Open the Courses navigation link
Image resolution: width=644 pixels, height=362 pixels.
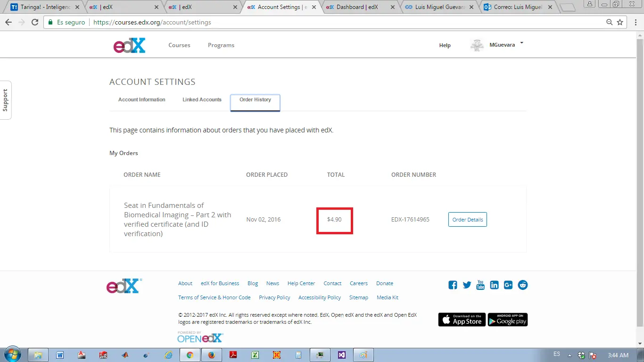pos(179,45)
